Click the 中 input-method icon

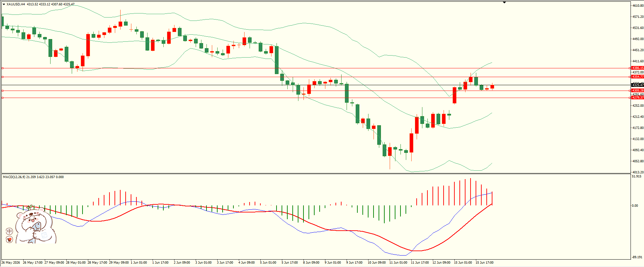tap(9, 231)
